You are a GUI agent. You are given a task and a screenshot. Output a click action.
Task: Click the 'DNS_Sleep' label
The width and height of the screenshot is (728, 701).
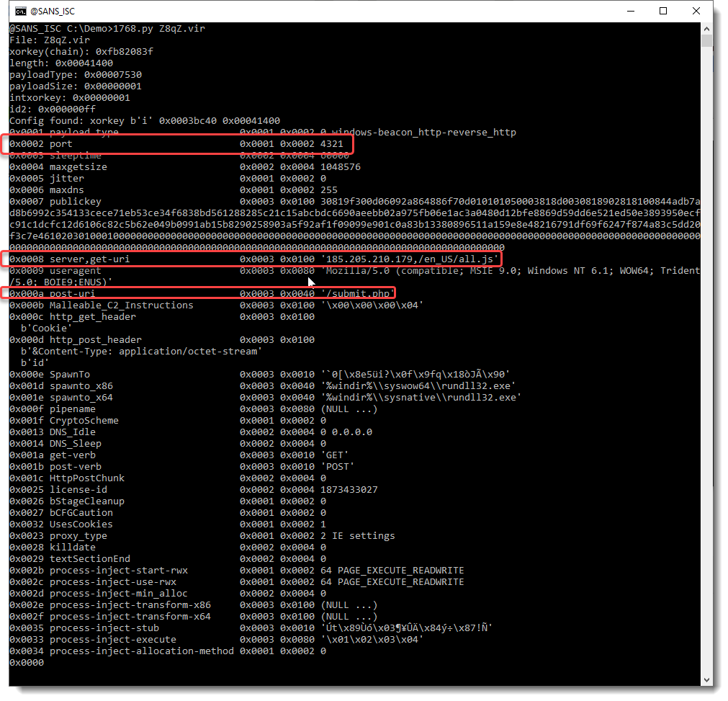[x=75, y=444]
